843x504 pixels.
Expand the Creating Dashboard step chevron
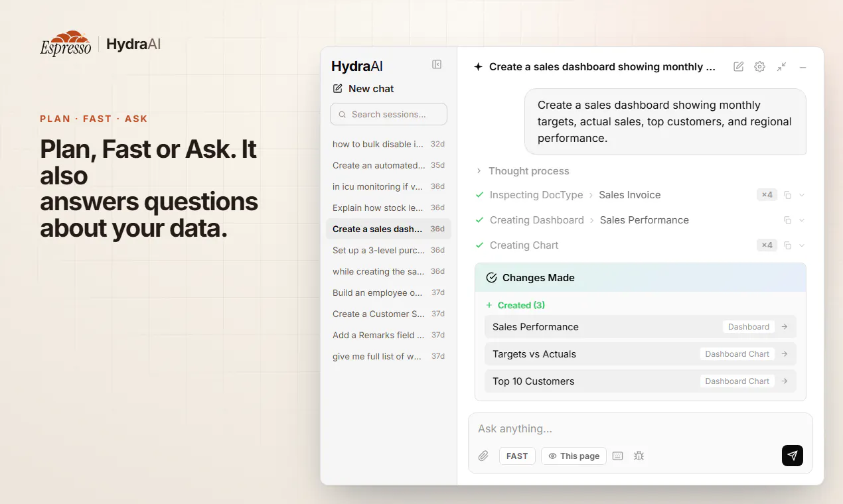pos(802,220)
